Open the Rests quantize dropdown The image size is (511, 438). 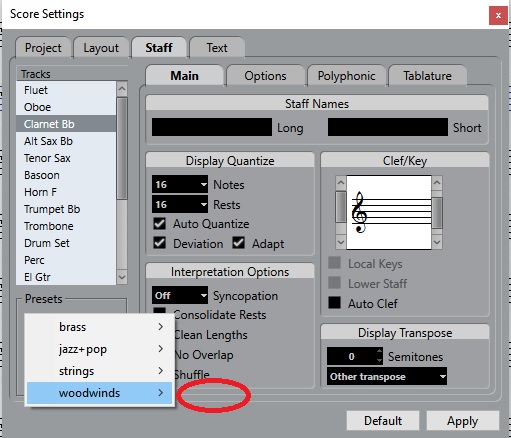(x=180, y=204)
